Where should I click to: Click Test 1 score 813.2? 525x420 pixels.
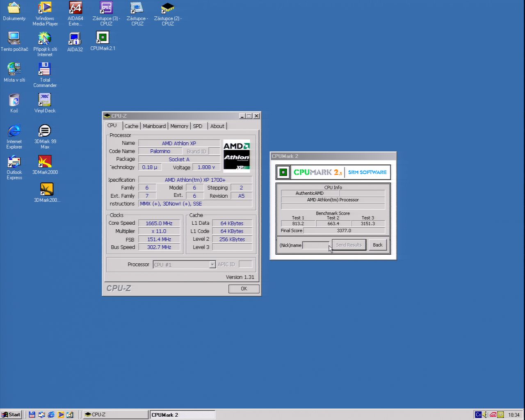coord(298,224)
